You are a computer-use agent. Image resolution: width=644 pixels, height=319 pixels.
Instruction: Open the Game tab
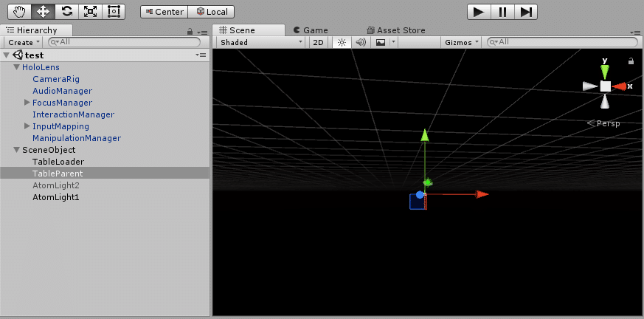(x=311, y=30)
